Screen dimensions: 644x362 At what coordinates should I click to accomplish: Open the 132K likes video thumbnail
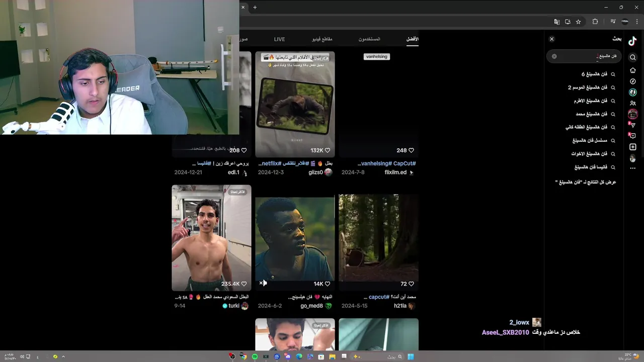click(x=295, y=104)
